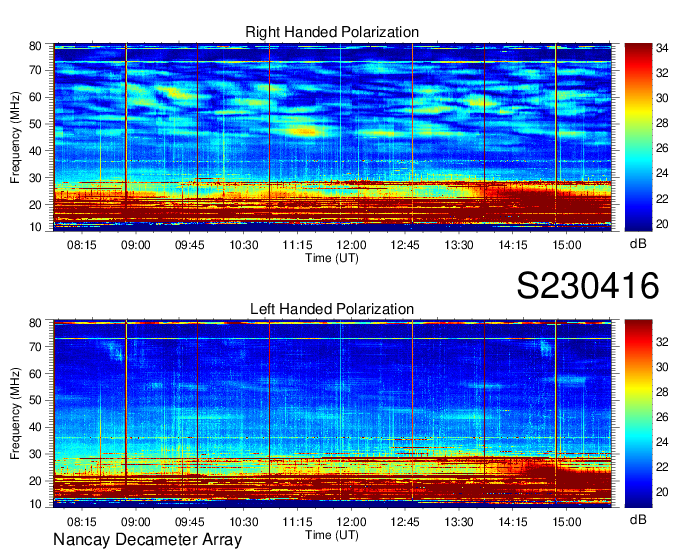Click 70 MHz tick on Left Handed plot
Image resolution: width=680 pixels, height=552 pixels.
35,346
